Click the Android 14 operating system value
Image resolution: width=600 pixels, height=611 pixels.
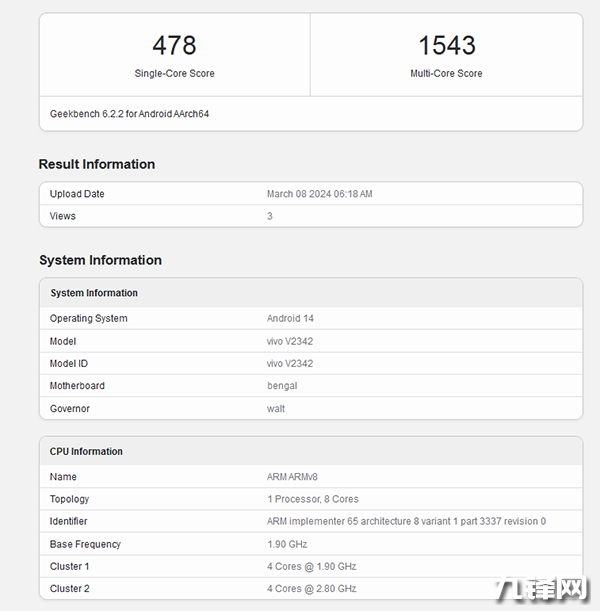[290, 319]
